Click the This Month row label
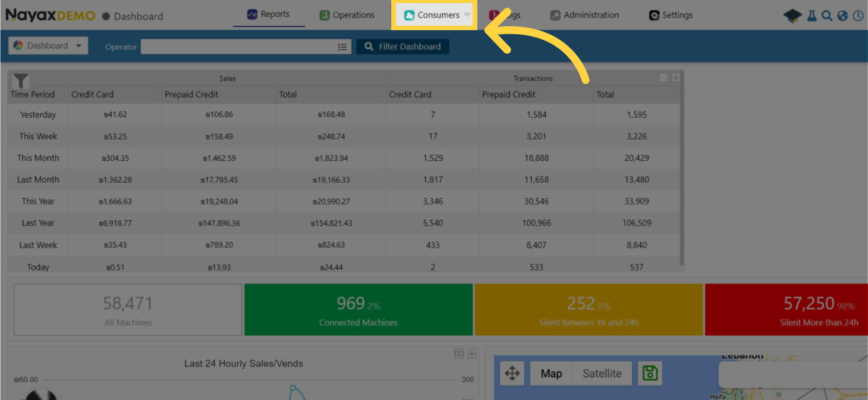The width and height of the screenshot is (868, 400). [x=38, y=158]
